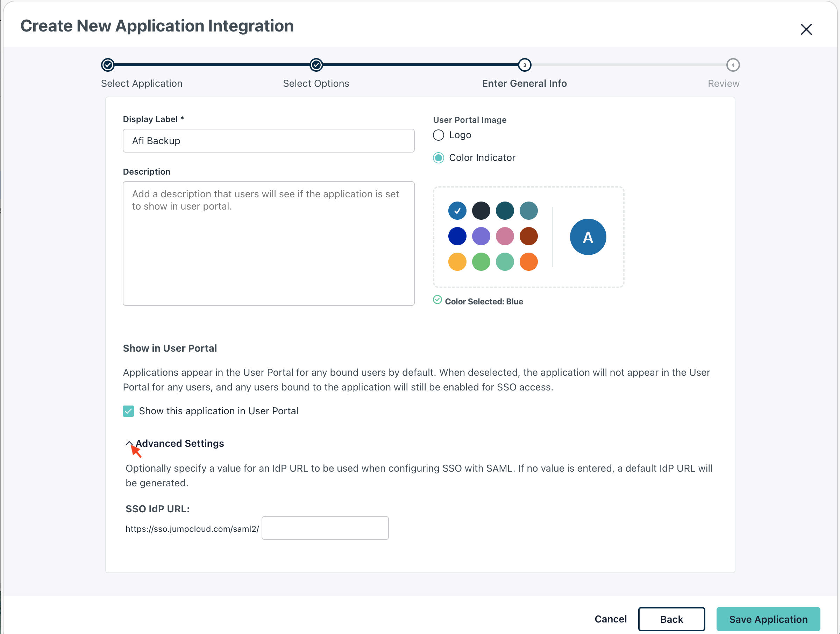The width and height of the screenshot is (840, 634).
Task: Go to previous step with Back button
Action: [x=671, y=619]
